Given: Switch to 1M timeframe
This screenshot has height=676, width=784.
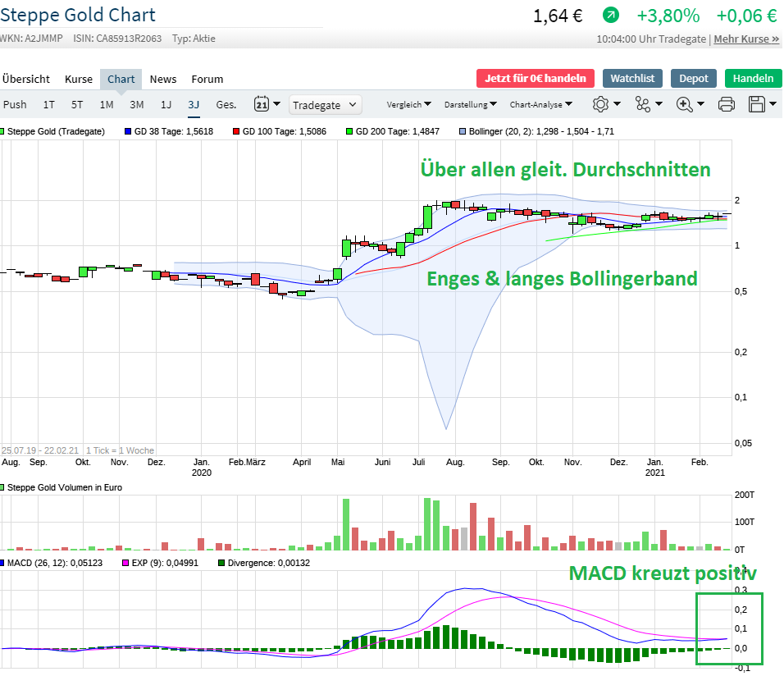Looking at the screenshot, I should (107, 104).
